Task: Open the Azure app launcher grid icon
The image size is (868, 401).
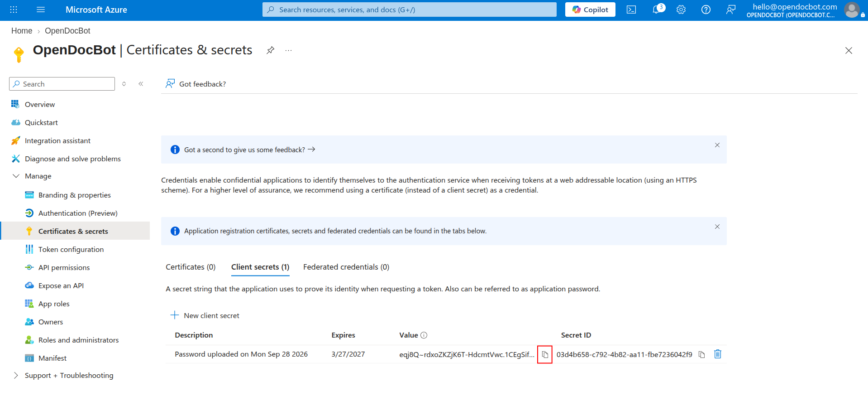Action: coord(14,10)
